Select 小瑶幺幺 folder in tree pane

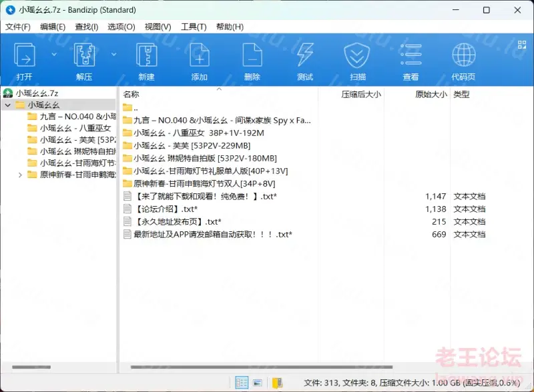[x=43, y=105]
